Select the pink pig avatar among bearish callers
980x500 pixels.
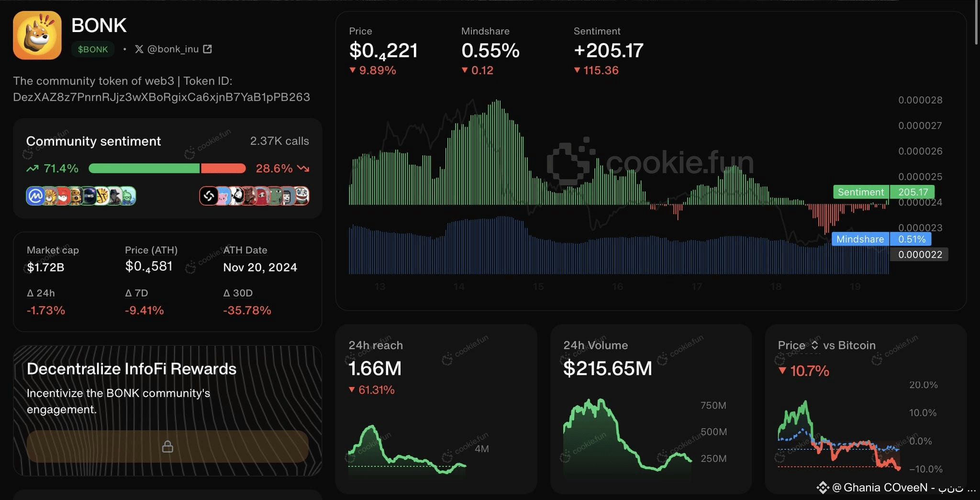coord(224,195)
